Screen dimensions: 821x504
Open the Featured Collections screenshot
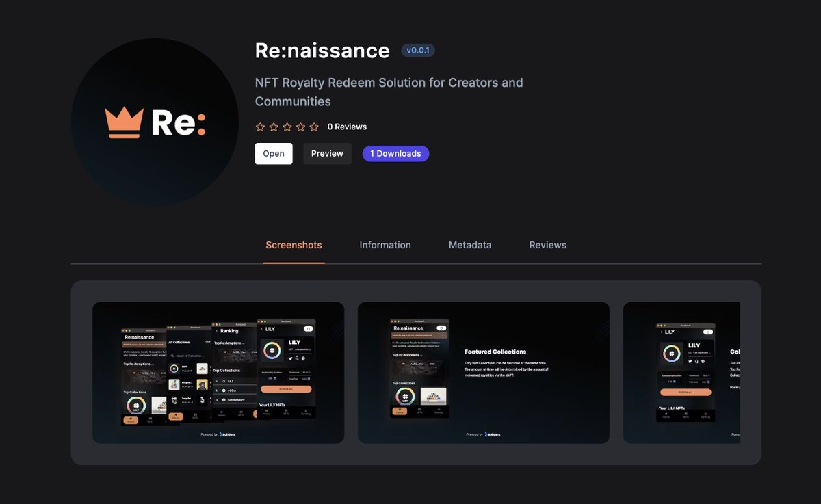[484, 373]
